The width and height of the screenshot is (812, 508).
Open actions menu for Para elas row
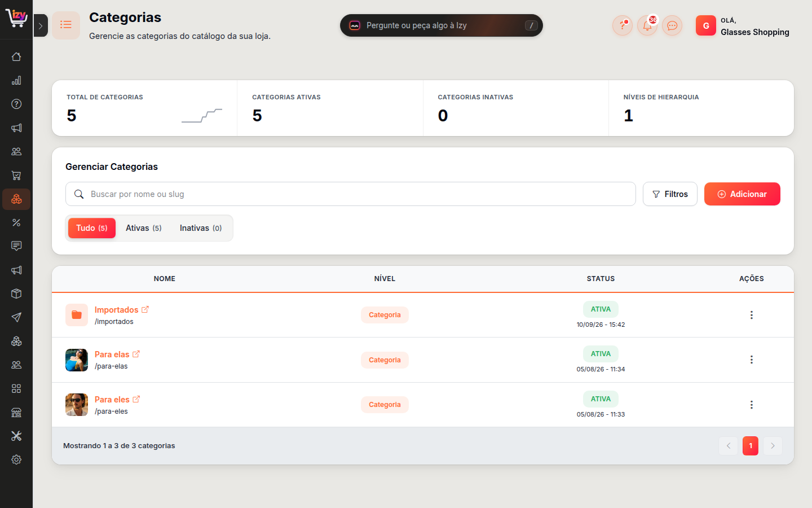pos(752,360)
